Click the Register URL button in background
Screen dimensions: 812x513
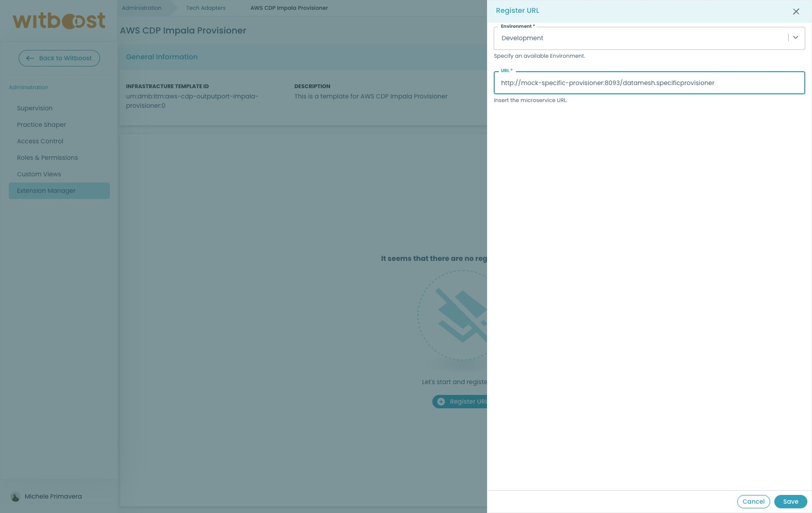point(460,402)
